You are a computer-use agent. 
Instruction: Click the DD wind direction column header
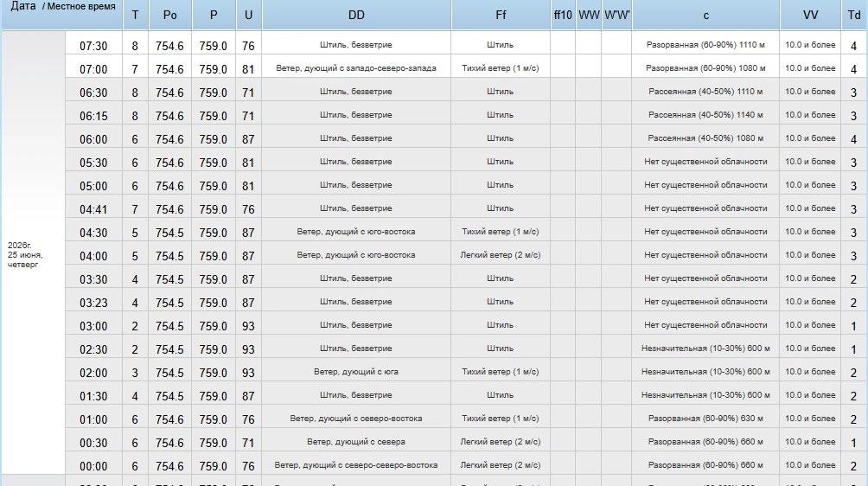tap(356, 15)
